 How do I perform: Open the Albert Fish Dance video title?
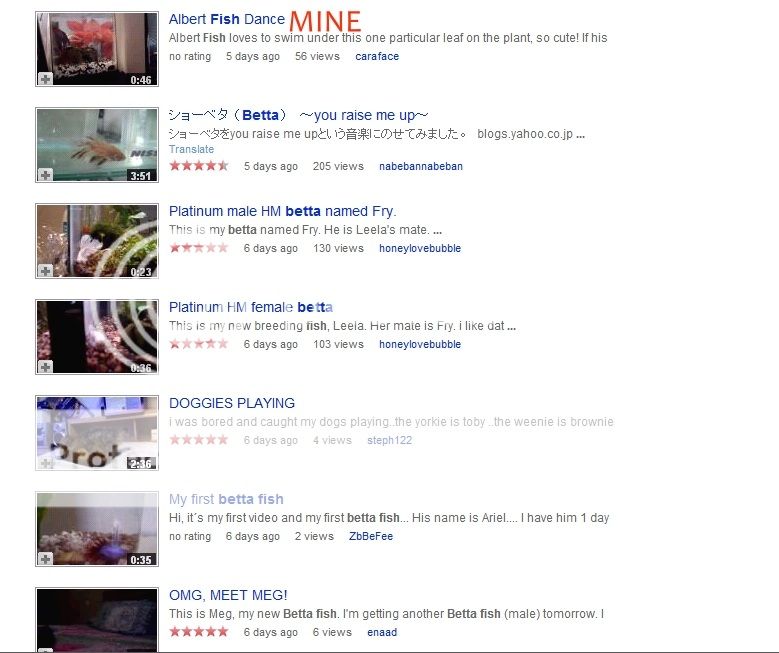(227, 19)
